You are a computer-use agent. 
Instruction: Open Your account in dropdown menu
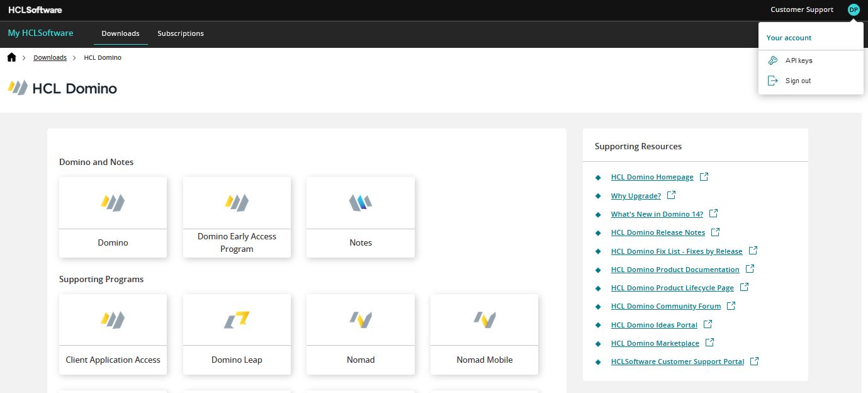point(789,38)
